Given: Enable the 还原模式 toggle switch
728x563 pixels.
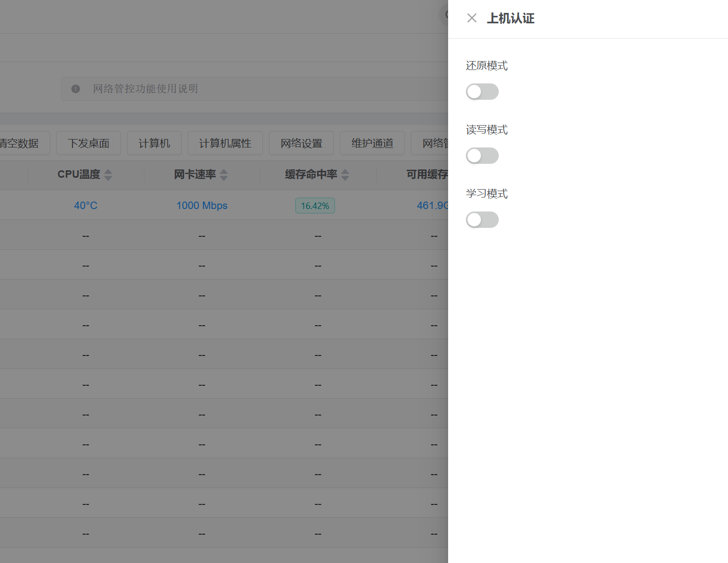Looking at the screenshot, I should click(482, 91).
